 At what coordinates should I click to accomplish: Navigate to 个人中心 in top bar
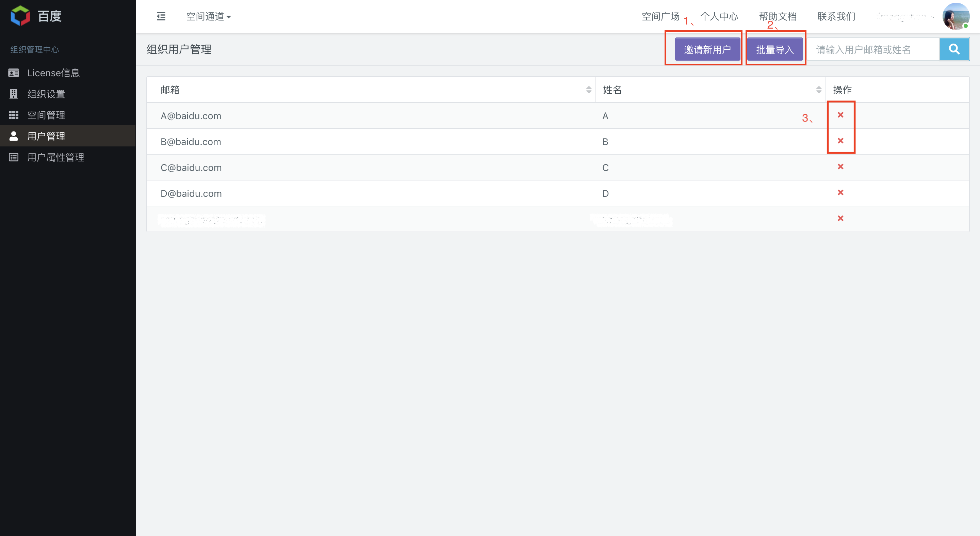[x=719, y=17]
